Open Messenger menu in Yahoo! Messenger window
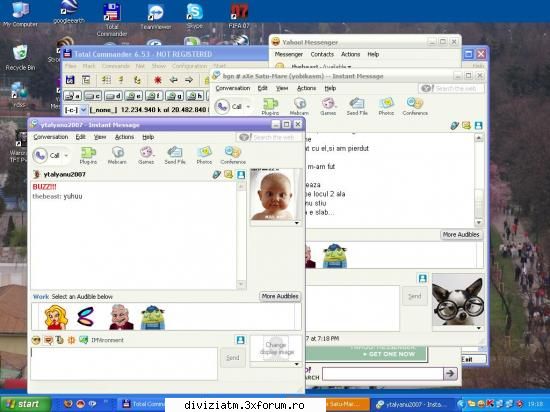This screenshot has width=550, height=412. (289, 54)
